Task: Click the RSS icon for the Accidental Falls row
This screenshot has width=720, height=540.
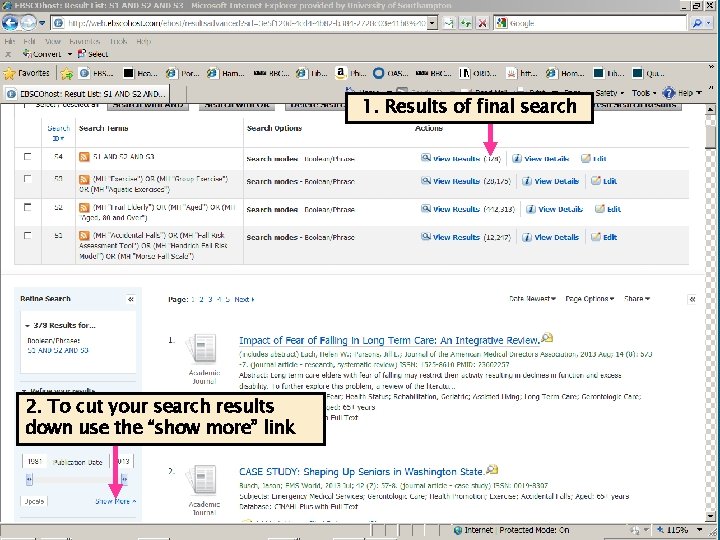Action: click(84, 236)
